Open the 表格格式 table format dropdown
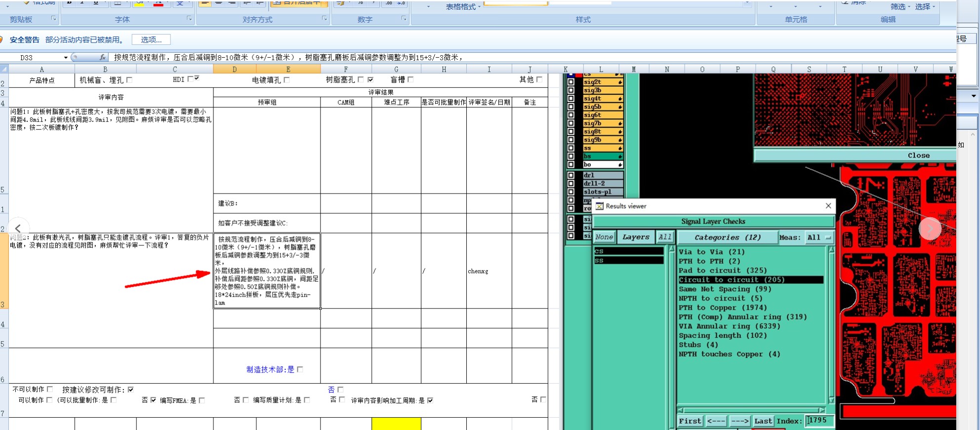980x430 pixels. point(463,7)
